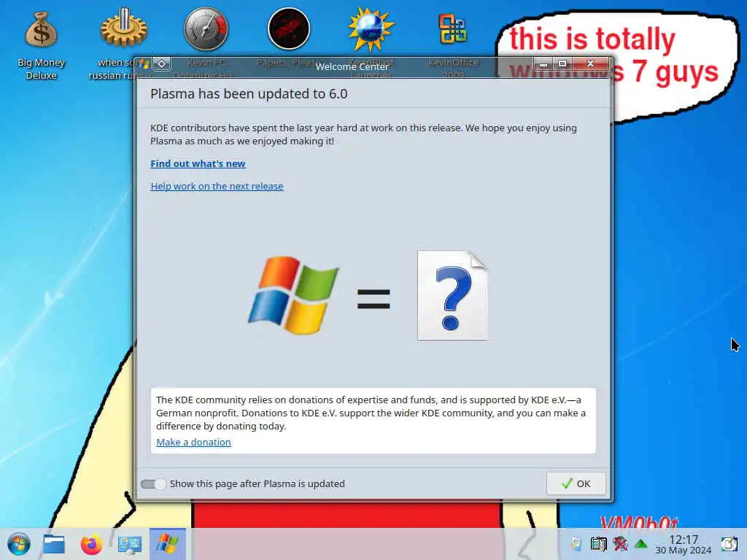Click the Windows-flag window menu icon in titlebar

click(144, 64)
